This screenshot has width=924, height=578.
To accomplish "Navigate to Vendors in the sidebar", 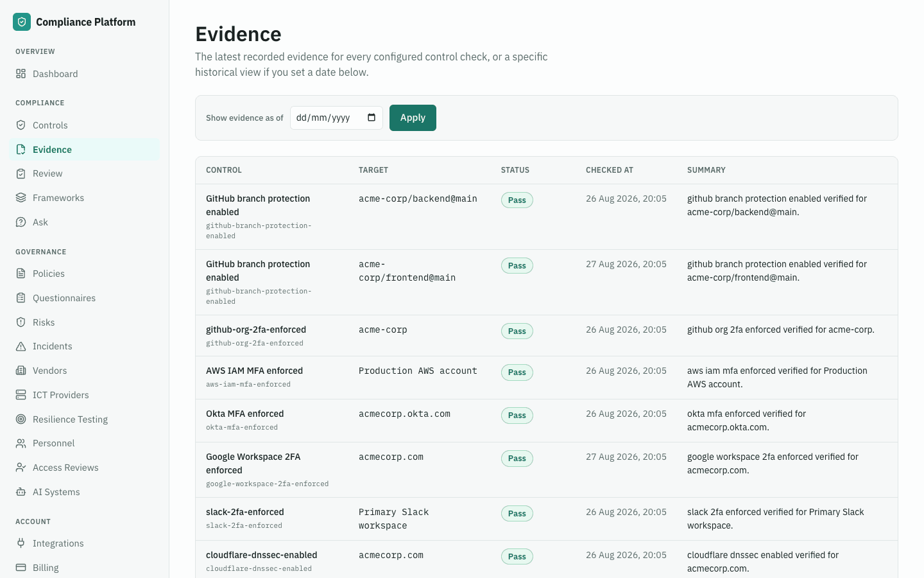I will (85, 371).
